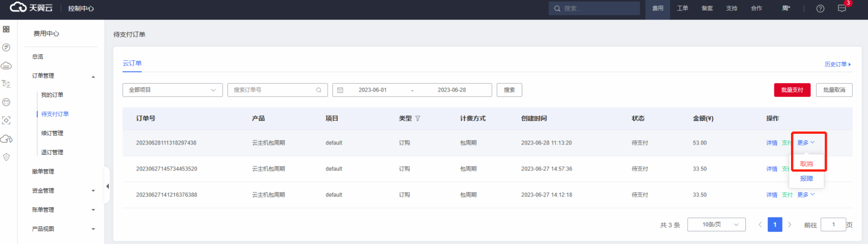The image size is (868, 244).
Task: Expand the 资金管理 menu section
Action: pos(64,191)
